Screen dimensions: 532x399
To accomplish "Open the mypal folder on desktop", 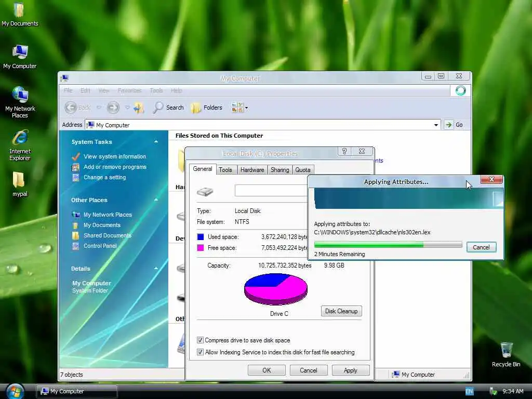I will pos(19,184).
